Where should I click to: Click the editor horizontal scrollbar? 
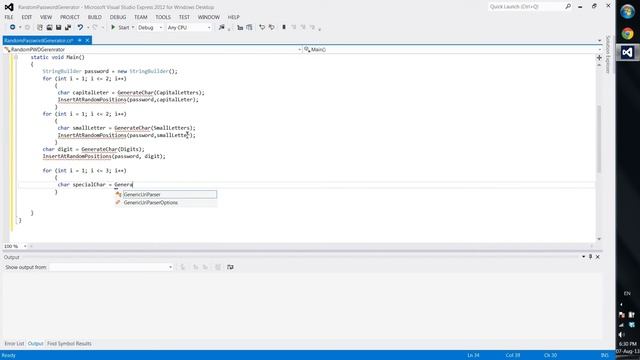tap(312, 247)
